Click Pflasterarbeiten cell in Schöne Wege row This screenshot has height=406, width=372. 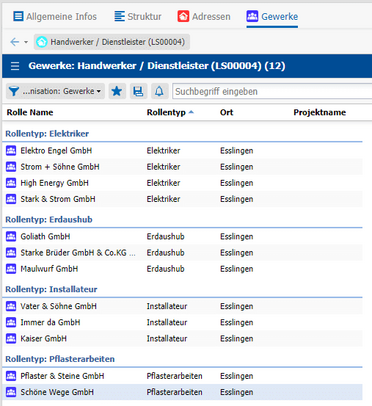coord(175,392)
